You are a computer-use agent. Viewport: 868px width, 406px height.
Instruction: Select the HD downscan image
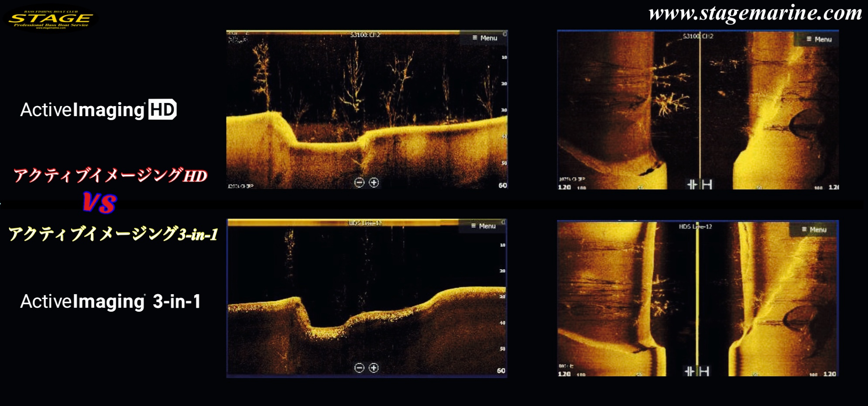(367, 110)
